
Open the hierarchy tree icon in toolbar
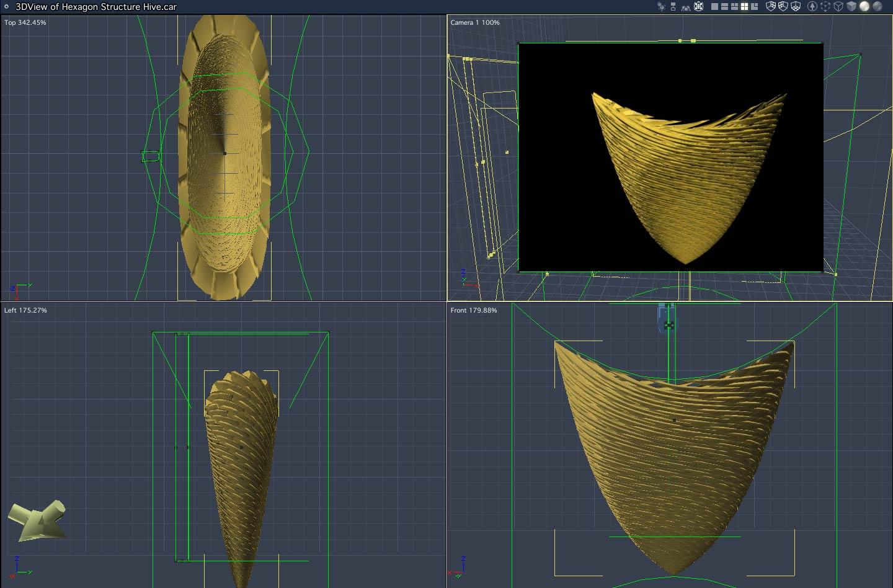[673, 7]
